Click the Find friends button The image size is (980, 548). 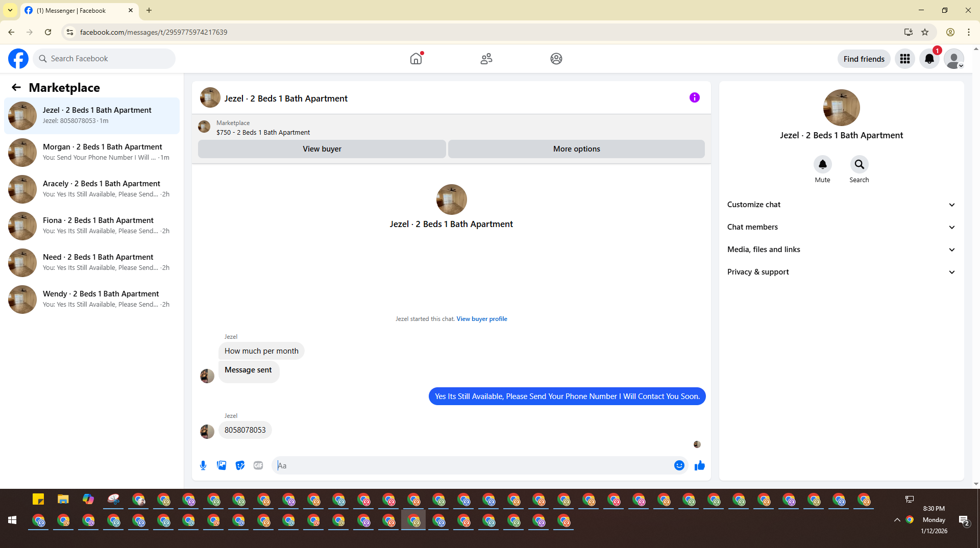click(864, 59)
